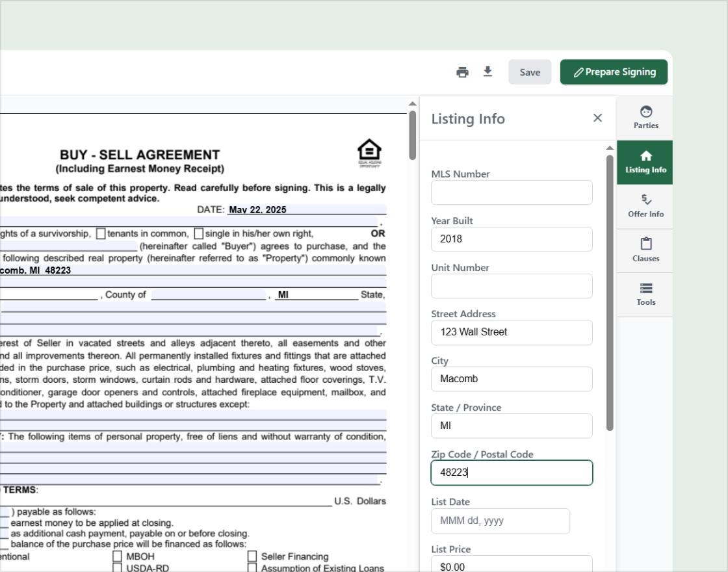
Task: Check single in his/her own right checkbox
Action: [x=199, y=233]
